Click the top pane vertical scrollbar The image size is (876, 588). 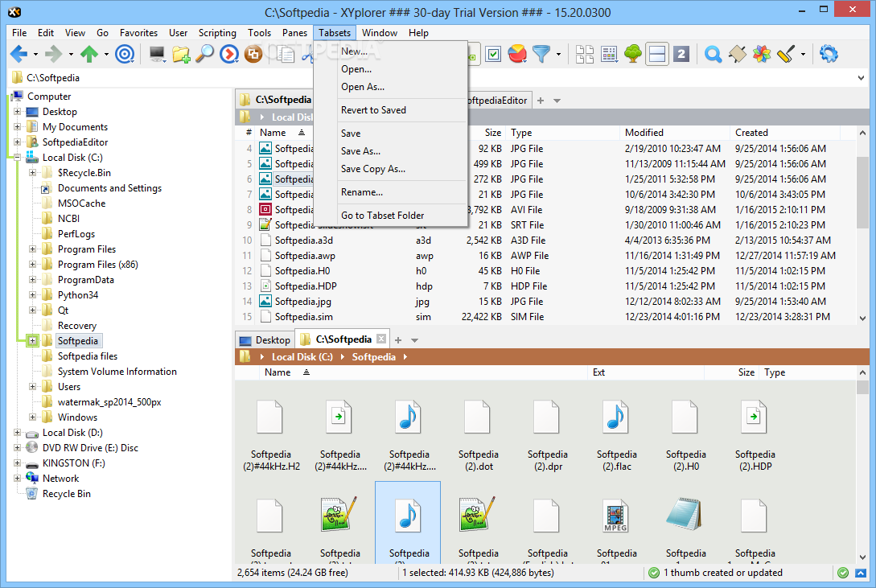point(862,193)
